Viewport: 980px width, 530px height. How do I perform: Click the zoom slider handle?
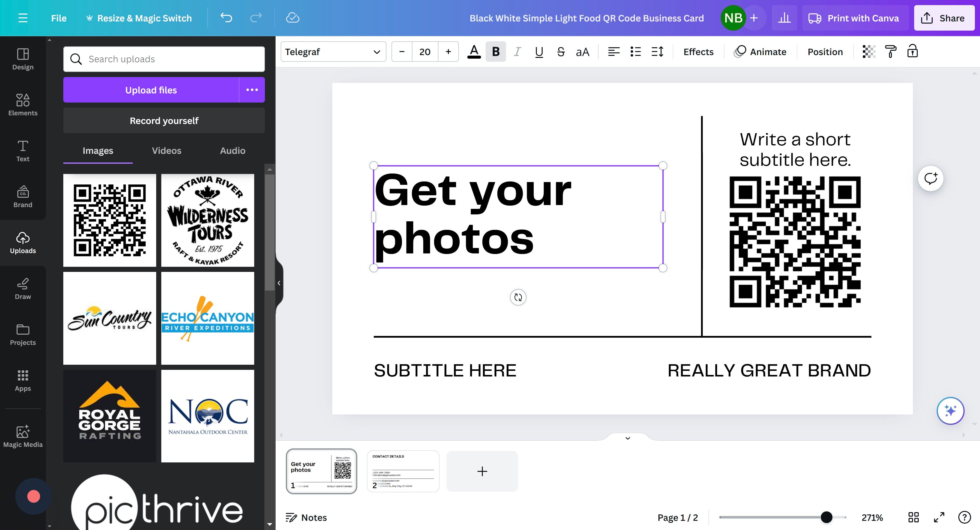click(x=826, y=517)
